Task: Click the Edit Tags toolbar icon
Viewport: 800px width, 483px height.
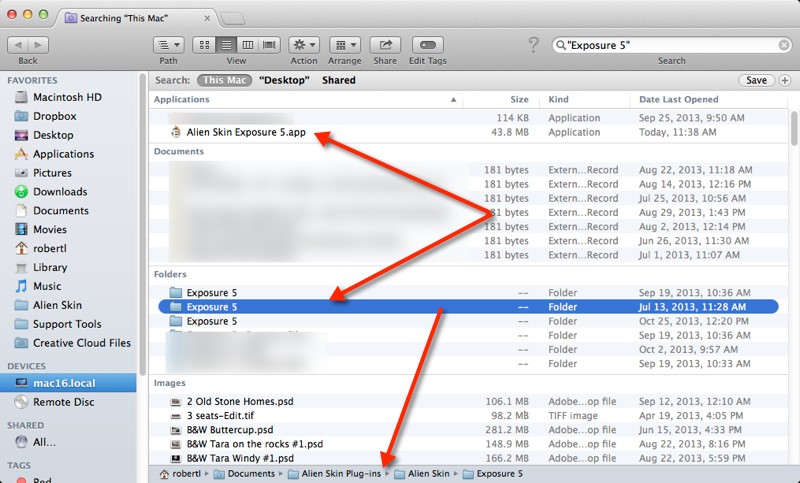Action: coord(428,45)
